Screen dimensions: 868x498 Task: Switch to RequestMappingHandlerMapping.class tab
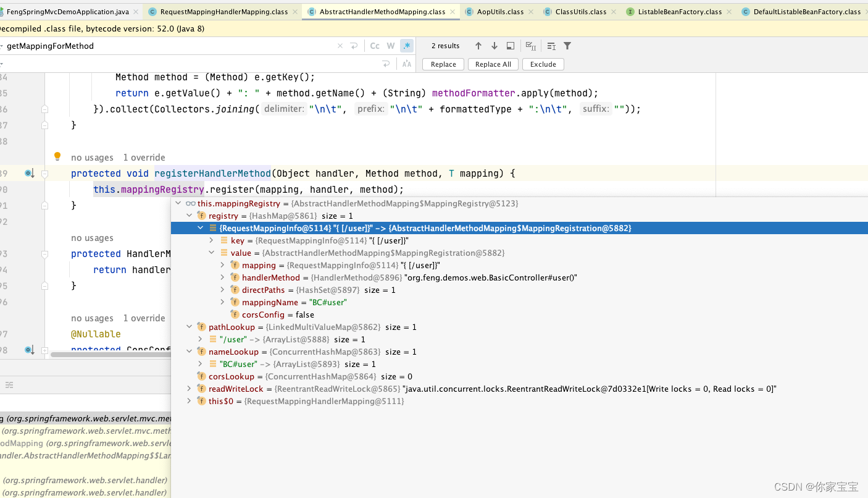point(223,12)
